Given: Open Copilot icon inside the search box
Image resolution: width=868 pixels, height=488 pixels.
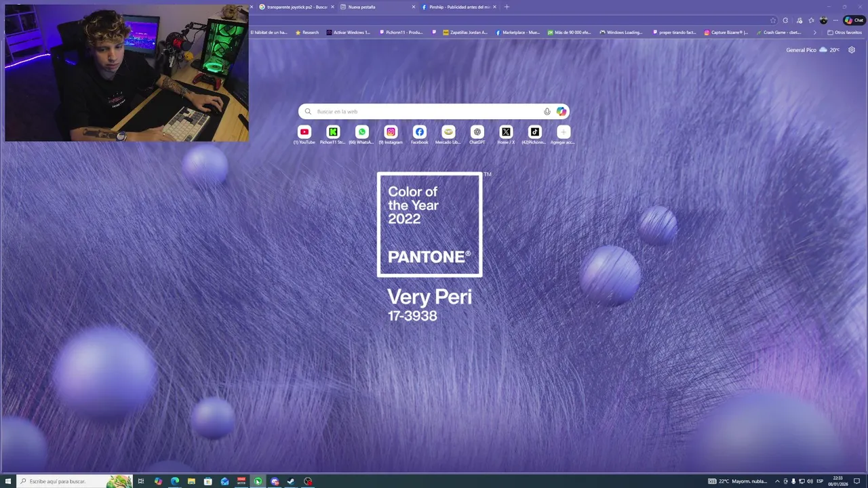Looking at the screenshot, I should [x=561, y=112].
